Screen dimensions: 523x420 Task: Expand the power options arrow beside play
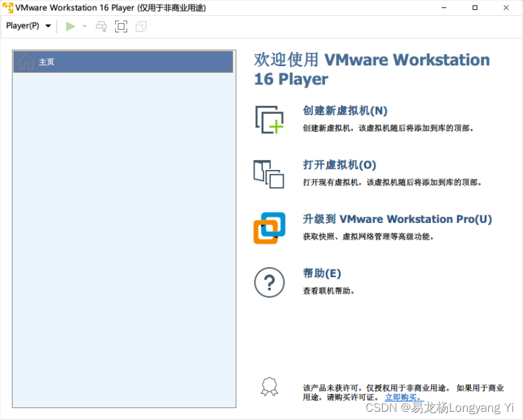[x=84, y=26]
